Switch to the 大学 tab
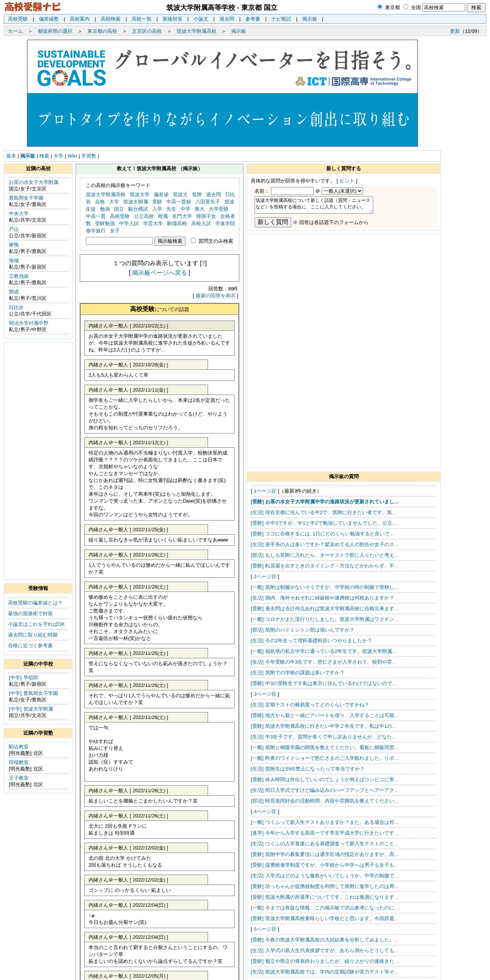The image size is (490, 980). 58,156
